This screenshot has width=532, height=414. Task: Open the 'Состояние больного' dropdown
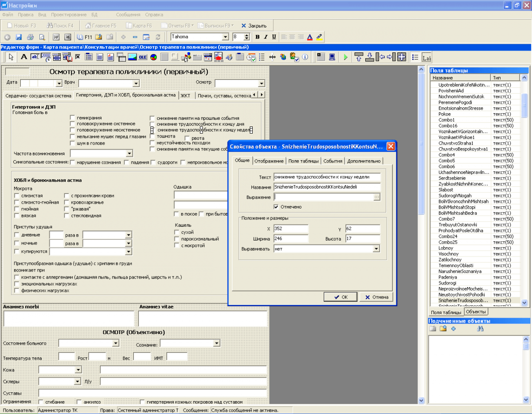tap(116, 343)
